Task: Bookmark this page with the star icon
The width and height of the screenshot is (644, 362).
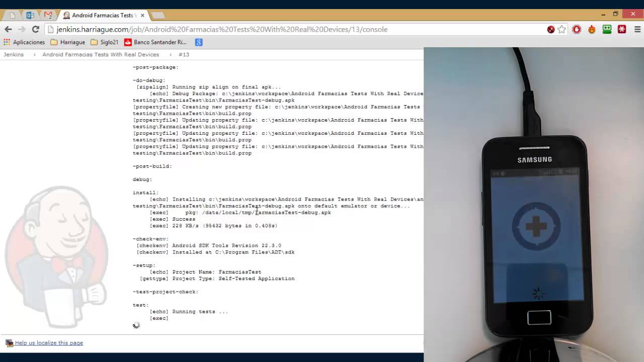Action: pyautogui.click(x=562, y=29)
